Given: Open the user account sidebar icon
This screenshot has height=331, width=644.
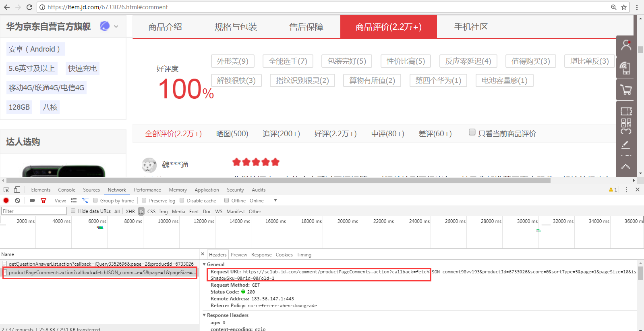Looking at the screenshot, I should click(x=626, y=46).
